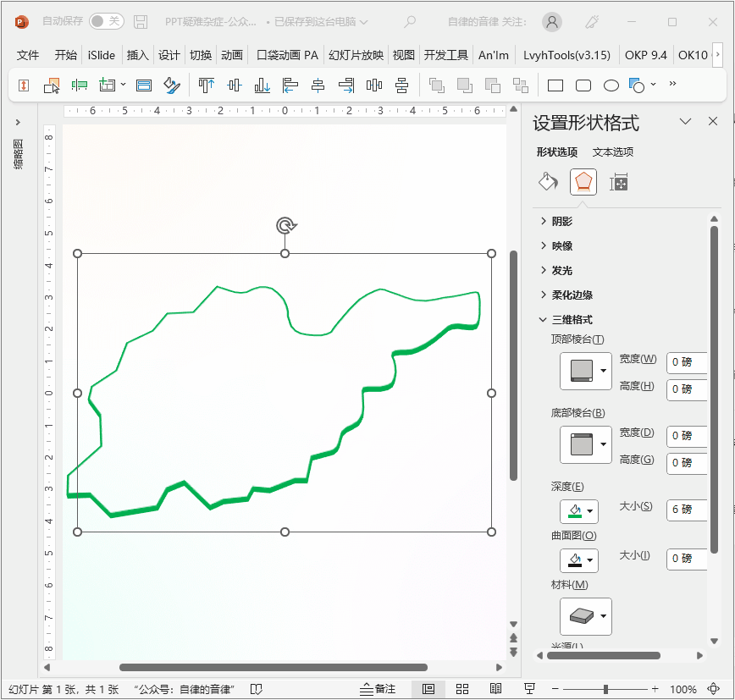This screenshot has height=700, width=735.
Task: Click the zoom slider handle
Action: pyautogui.click(x=605, y=689)
